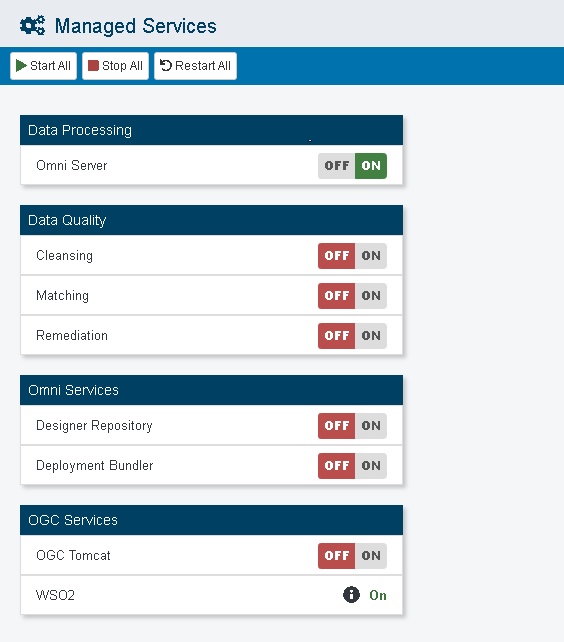564x642 pixels.
Task: Click the green play icon on Start All
Action: (21, 66)
